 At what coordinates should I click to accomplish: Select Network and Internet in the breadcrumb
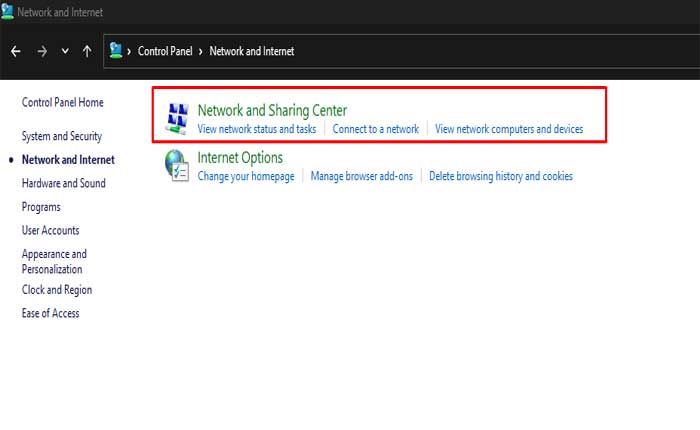click(252, 51)
